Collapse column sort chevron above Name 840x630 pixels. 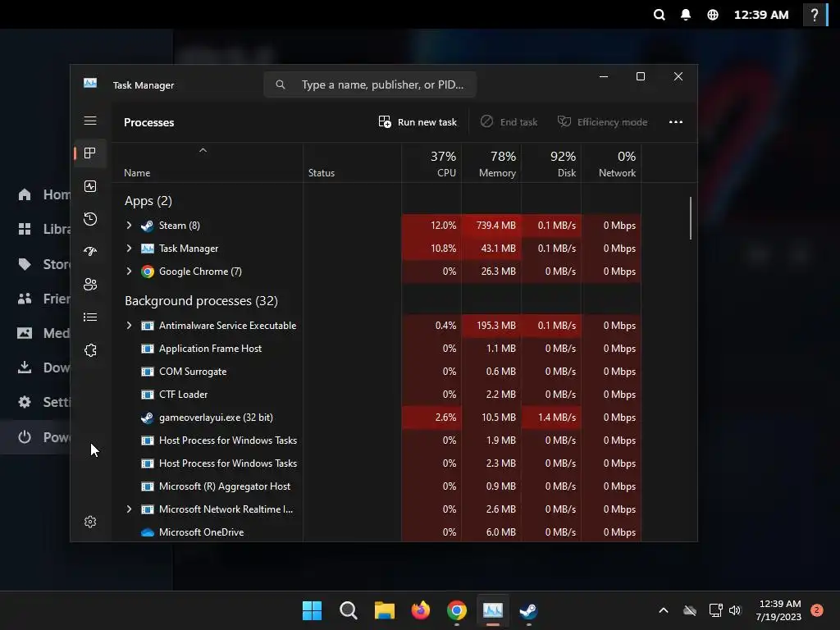point(203,151)
